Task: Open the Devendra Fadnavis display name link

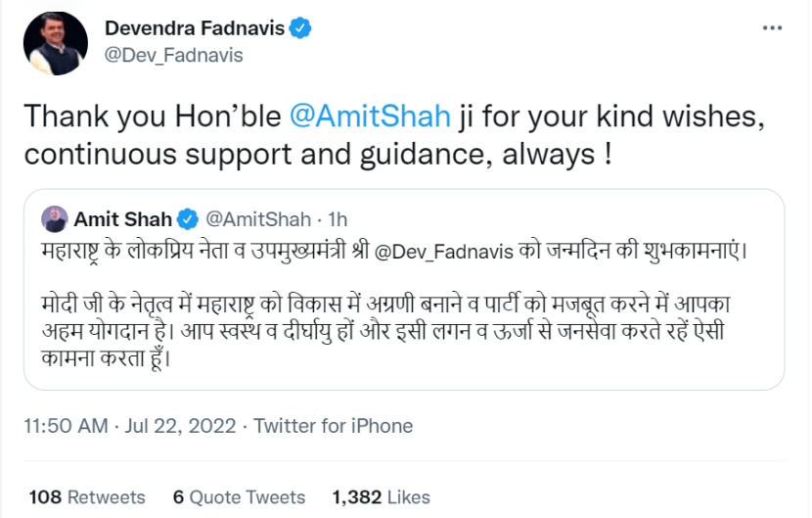Action: coord(194,28)
